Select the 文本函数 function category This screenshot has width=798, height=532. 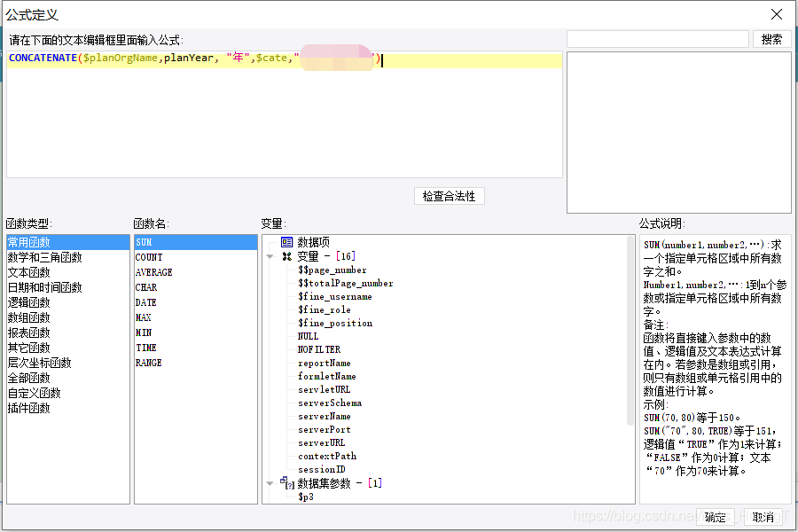pos(29,272)
